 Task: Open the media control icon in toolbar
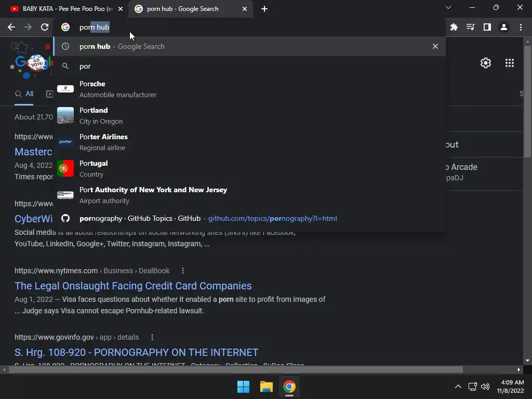point(470,27)
